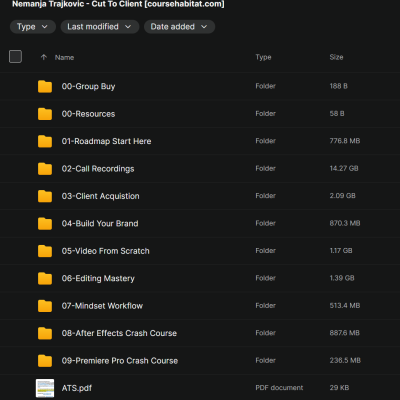Click the 776.8 MB size value

(x=345, y=141)
